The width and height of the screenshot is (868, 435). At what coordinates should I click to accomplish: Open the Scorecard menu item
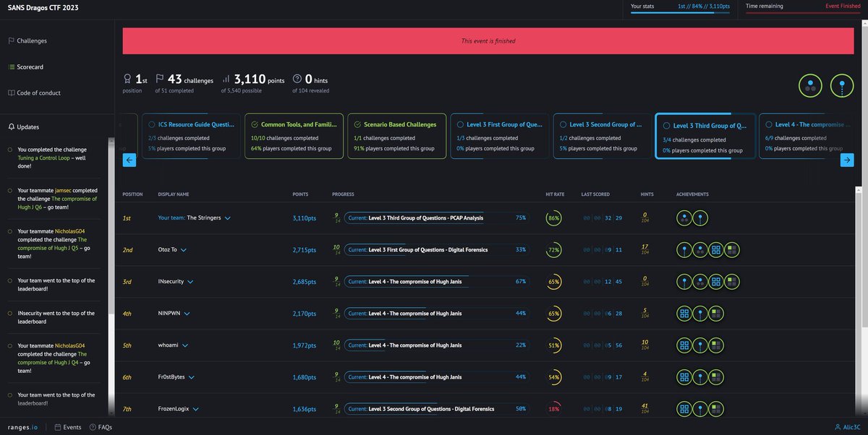30,67
